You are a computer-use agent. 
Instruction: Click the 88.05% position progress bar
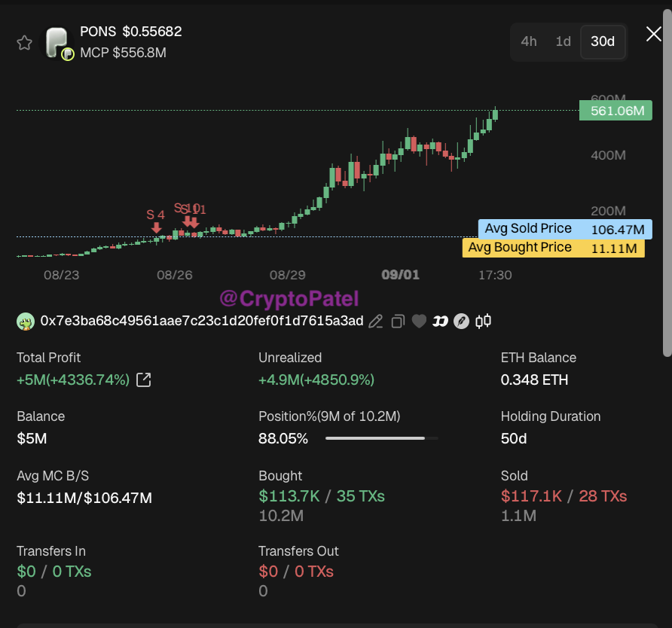[381, 438]
